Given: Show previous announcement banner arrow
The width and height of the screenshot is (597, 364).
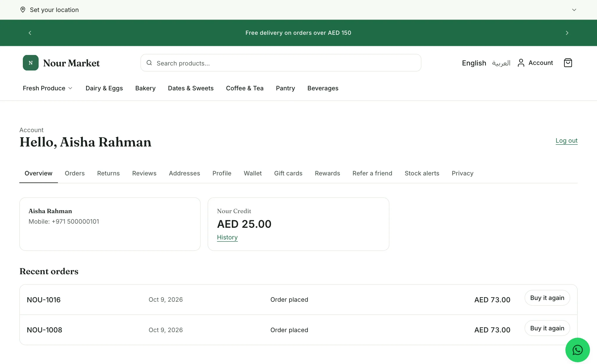Looking at the screenshot, I should tap(30, 33).
